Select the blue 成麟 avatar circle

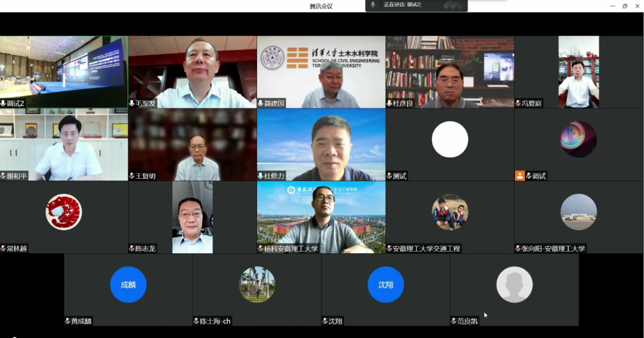tap(128, 284)
